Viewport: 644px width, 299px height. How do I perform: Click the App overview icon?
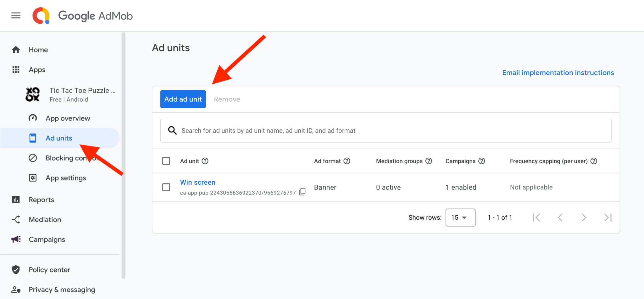[x=33, y=118]
